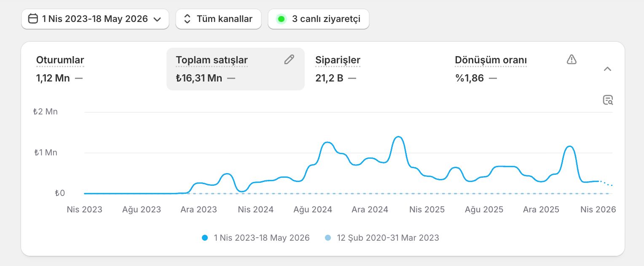Select the Toplam satışlar metric tab

click(236, 69)
